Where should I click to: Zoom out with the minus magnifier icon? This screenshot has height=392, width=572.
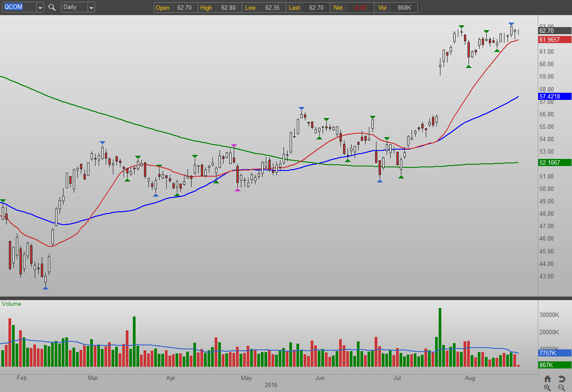click(561, 388)
